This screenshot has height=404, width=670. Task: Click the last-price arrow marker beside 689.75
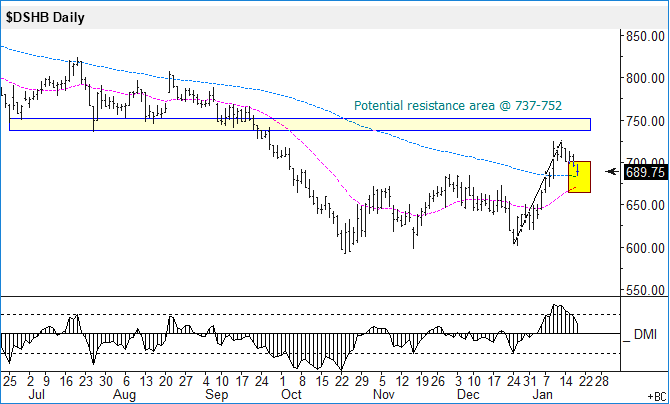[x=612, y=172]
